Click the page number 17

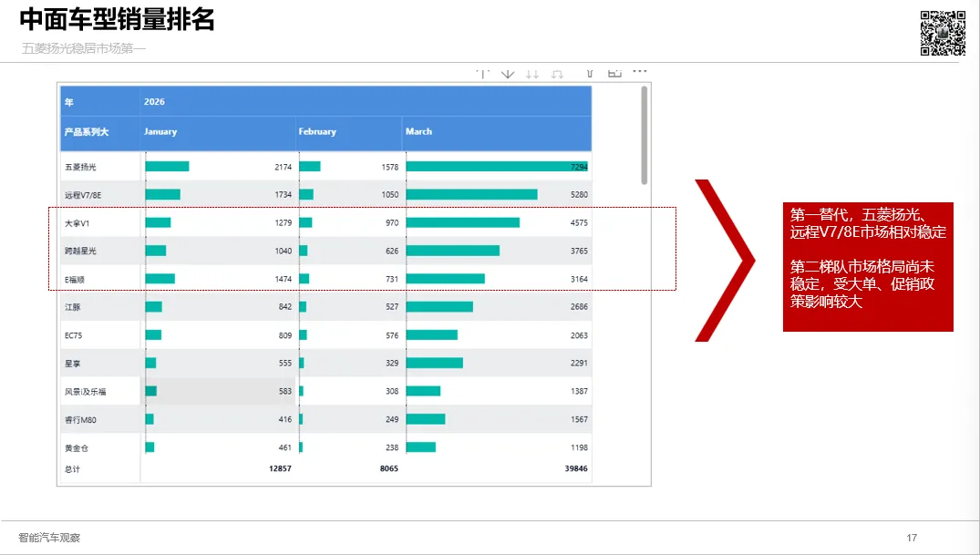tap(912, 538)
